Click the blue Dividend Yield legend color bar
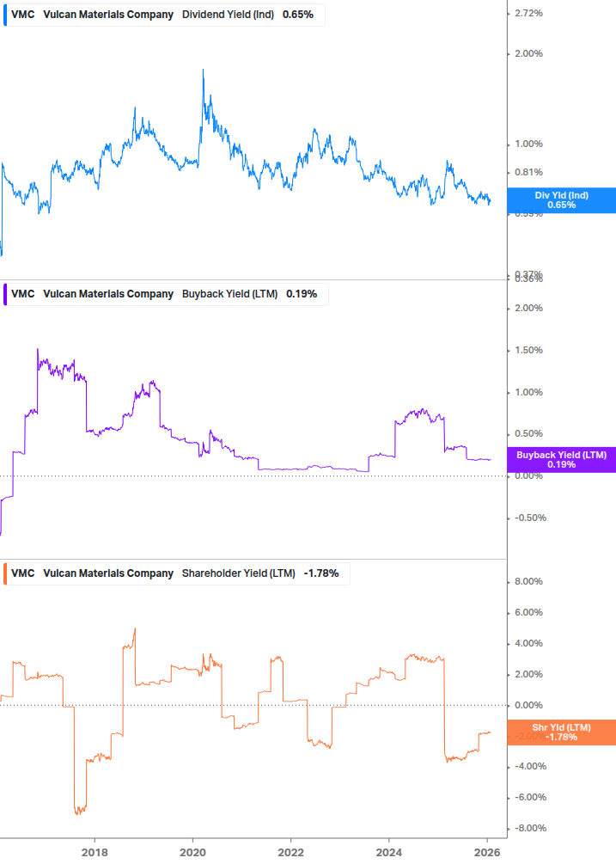The height and width of the screenshot is (864, 616). (5, 15)
